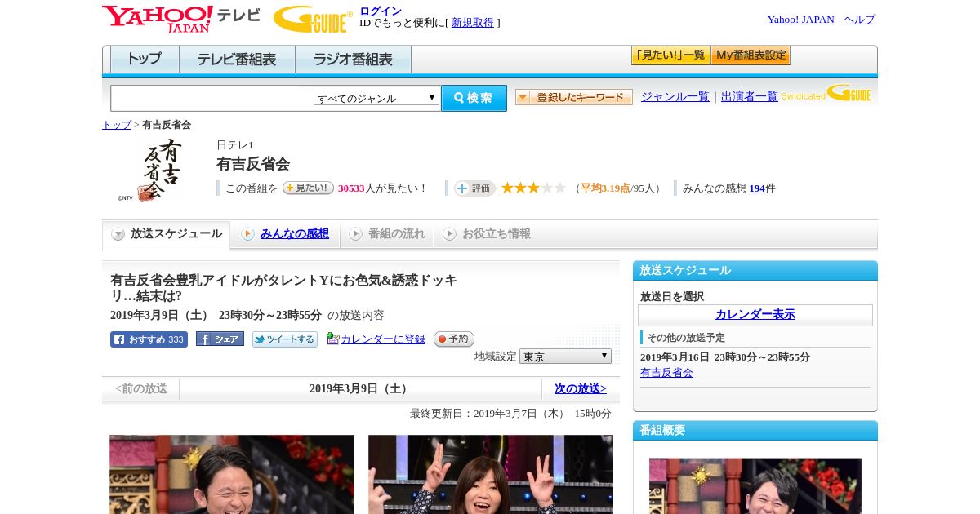The height and width of the screenshot is (514, 980).
Task: Open the G-GUIDE logo in header
Action: (313, 19)
